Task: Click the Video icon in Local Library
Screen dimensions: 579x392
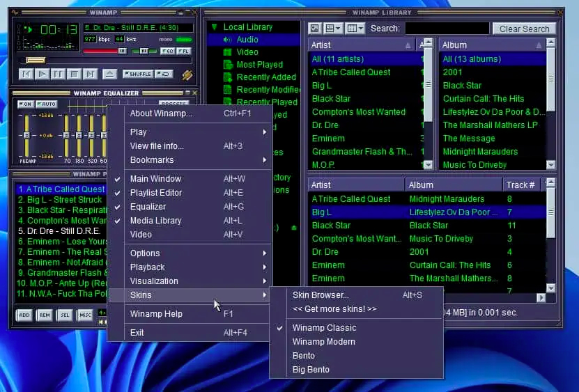Action: pyautogui.click(x=227, y=52)
